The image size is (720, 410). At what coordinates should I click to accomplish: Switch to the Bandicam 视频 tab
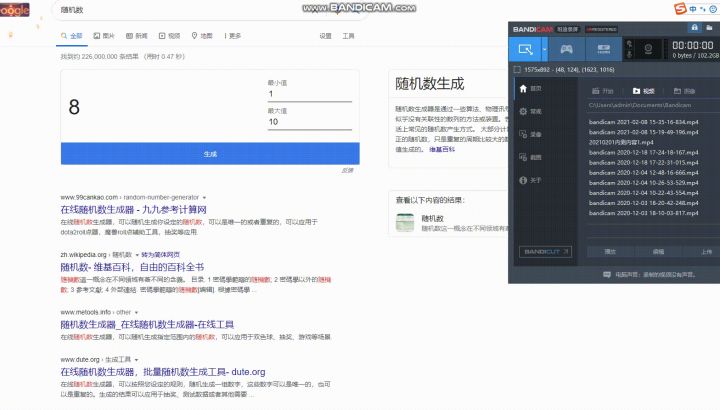click(643, 91)
